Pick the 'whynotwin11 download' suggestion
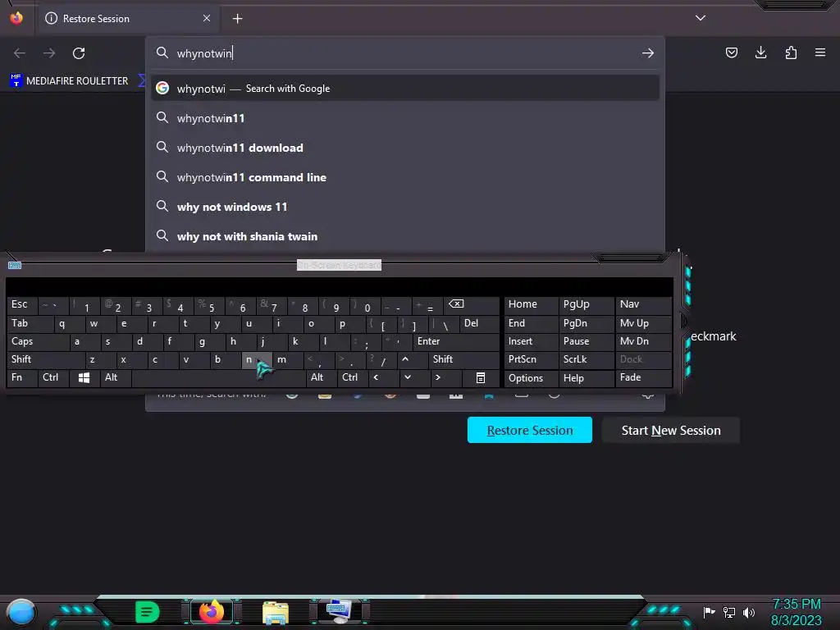Viewport: 840px width, 630px height. pos(404,148)
